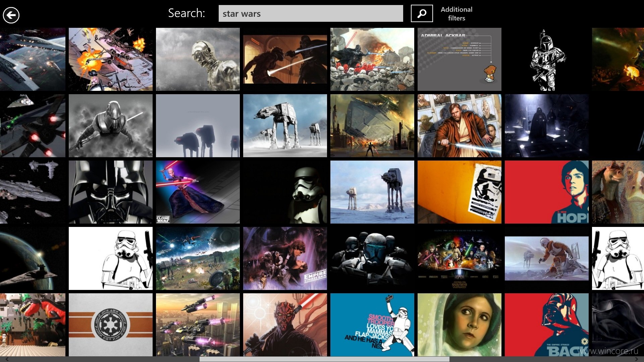The image size is (644, 362).
Task: Select the Luke Skywalker HOPE poster wallpaper
Action: (546, 192)
